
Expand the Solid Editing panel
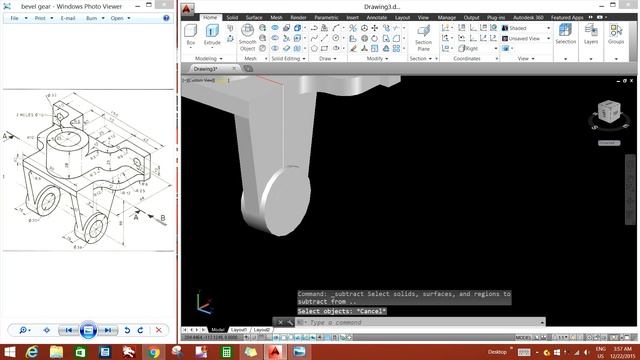(288, 59)
